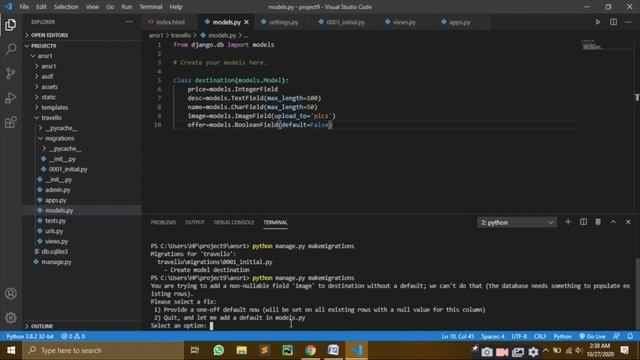Change UTF-8 encoding in status bar
The image size is (640, 360).
click(519, 336)
